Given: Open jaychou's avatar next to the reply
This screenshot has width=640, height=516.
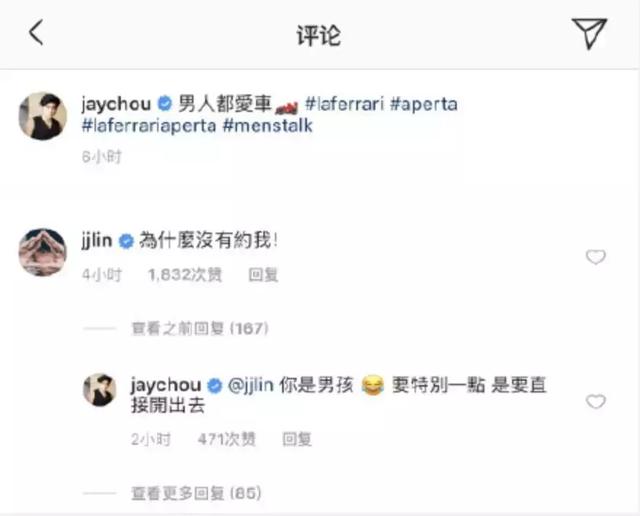Looking at the screenshot, I should point(100,389).
